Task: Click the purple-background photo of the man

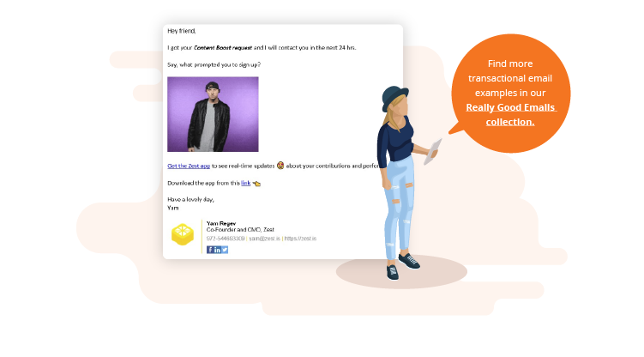Action: coord(213,114)
